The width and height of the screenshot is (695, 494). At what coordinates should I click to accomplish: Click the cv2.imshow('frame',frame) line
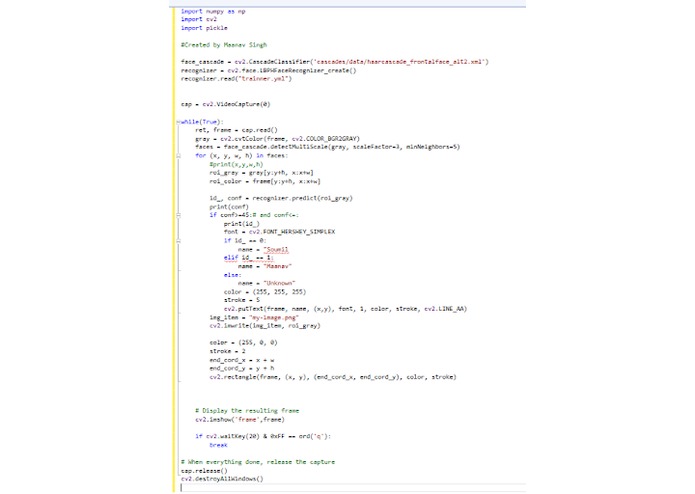240,420
